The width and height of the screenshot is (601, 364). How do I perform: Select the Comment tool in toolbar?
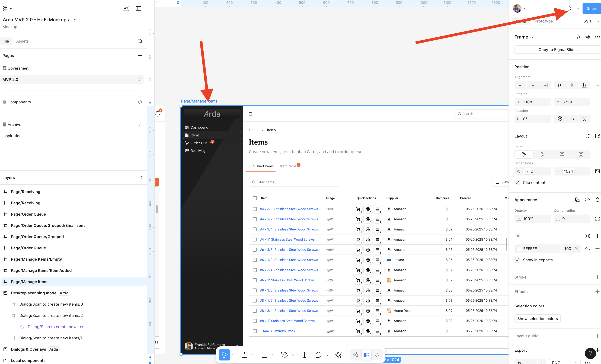pyautogui.click(x=318, y=355)
